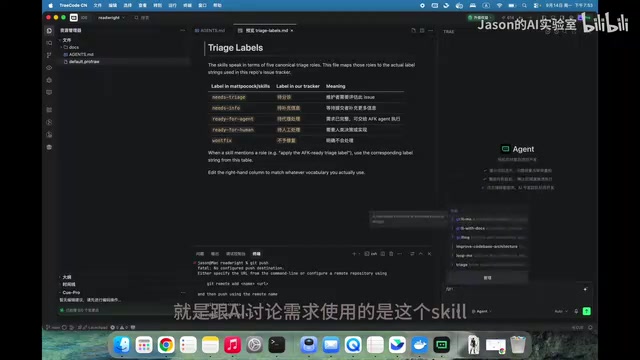This screenshot has width=640, height=360.
Task: Switch to the 调试控制台 panel tab
Action: pos(236,254)
